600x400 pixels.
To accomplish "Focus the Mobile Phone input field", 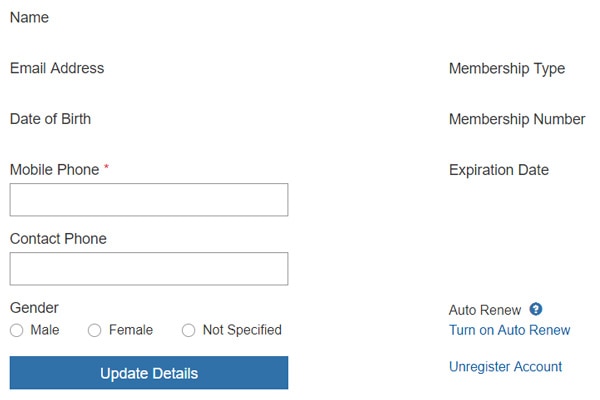I will pyautogui.click(x=149, y=200).
